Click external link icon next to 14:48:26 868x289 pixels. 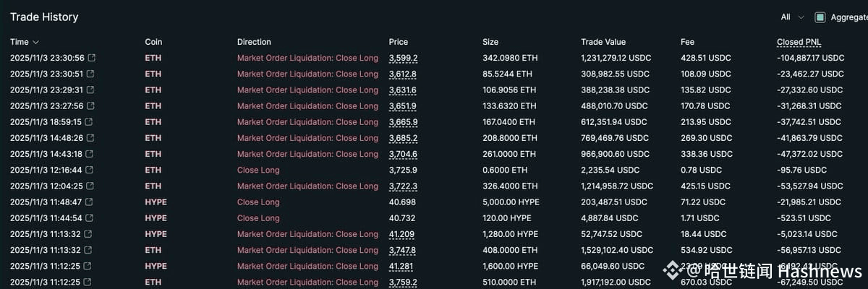coord(90,138)
